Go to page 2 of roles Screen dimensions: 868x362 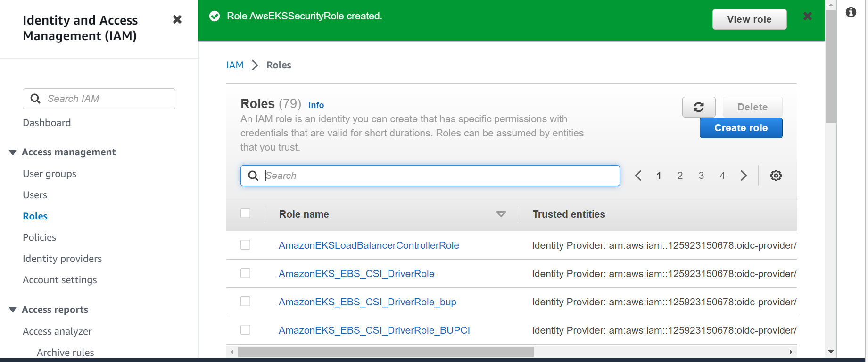click(680, 176)
